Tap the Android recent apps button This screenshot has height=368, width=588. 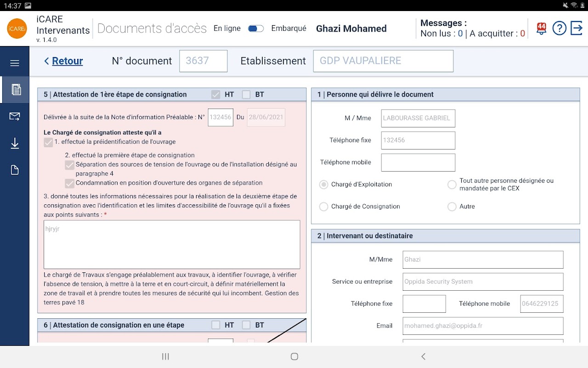pyautogui.click(x=165, y=356)
